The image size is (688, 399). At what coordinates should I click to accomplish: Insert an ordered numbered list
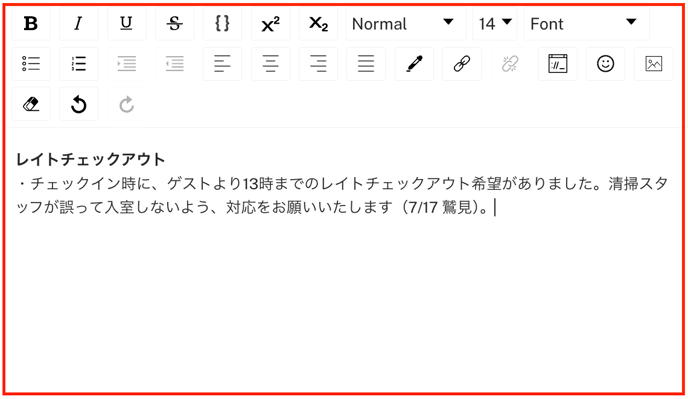coord(79,64)
